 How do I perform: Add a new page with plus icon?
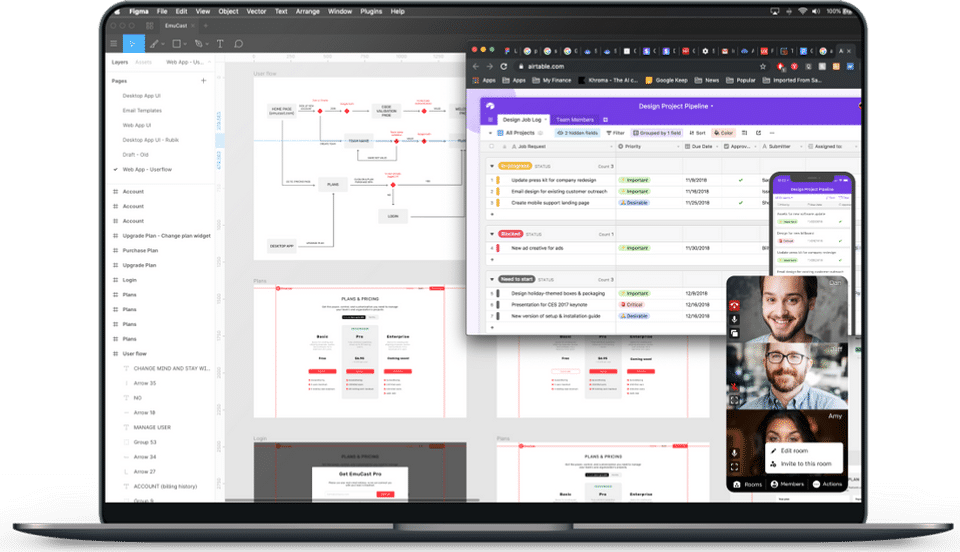(x=203, y=81)
